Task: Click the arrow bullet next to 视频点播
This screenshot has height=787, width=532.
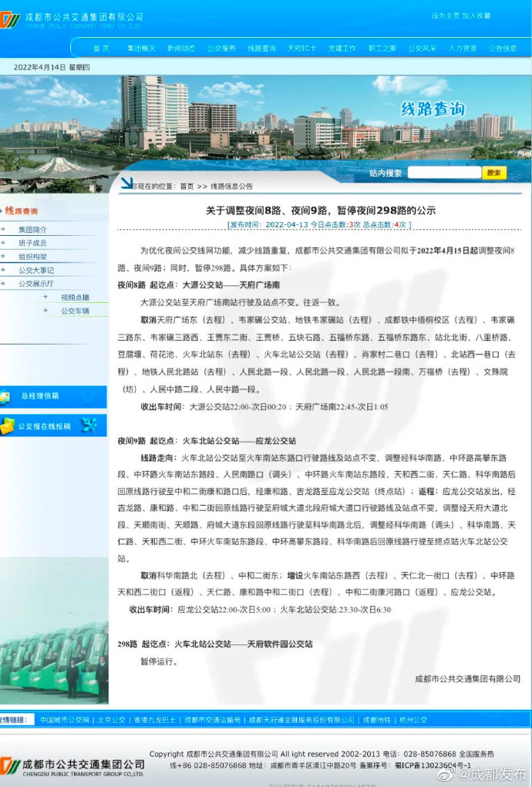Action: (x=46, y=298)
